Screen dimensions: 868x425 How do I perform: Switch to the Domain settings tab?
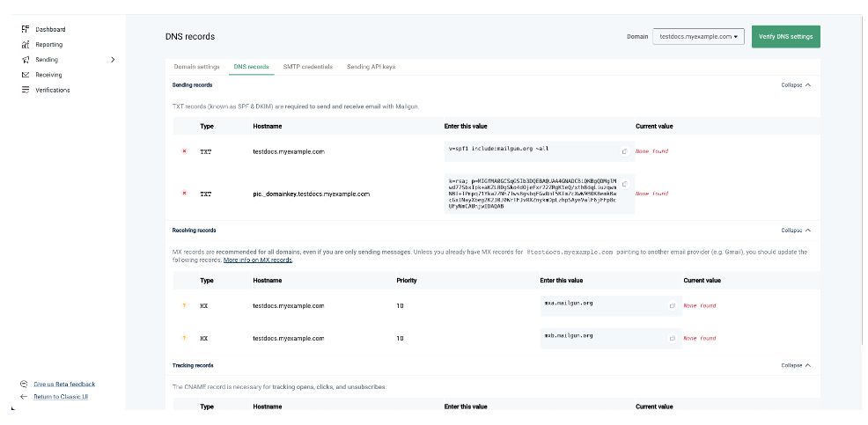coord(196,67)
